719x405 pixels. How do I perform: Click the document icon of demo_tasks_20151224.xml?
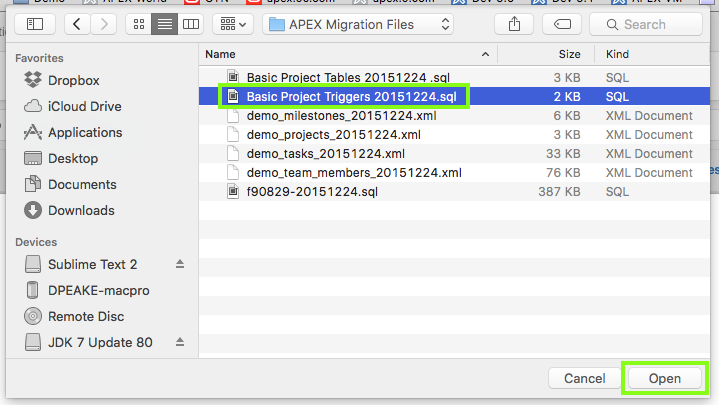pos(233,153)
